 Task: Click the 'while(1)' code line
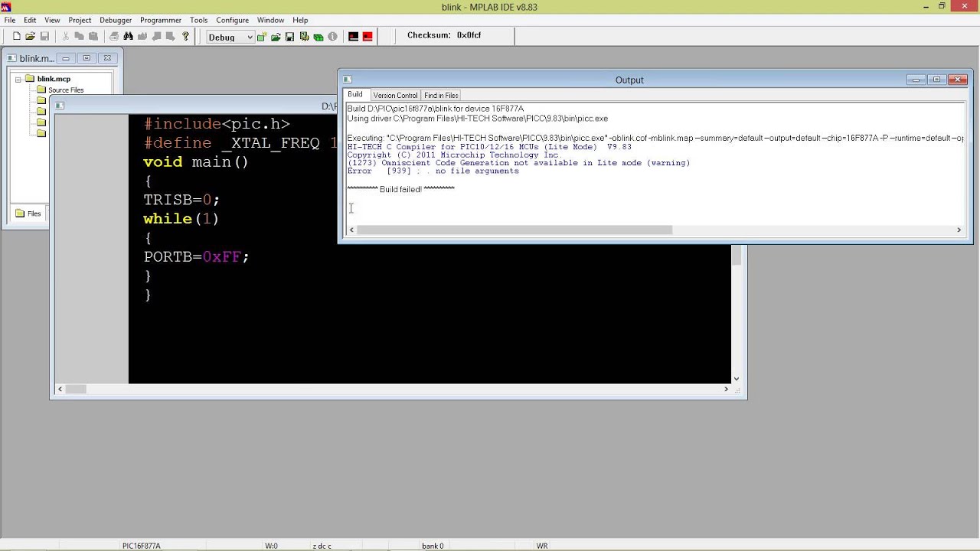coord(181,219)
